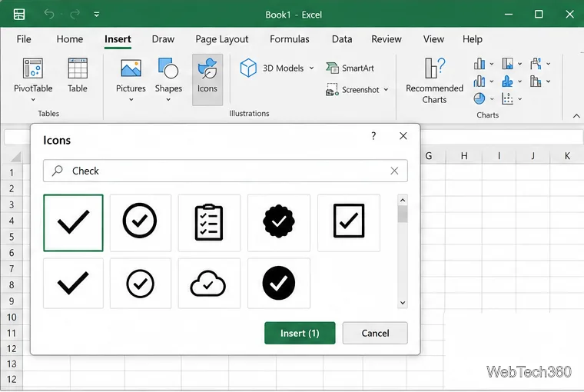Click the Select All corner triangle
This screenshot has height=392, width=584.
pyautogui.click(x=15, y=157)
